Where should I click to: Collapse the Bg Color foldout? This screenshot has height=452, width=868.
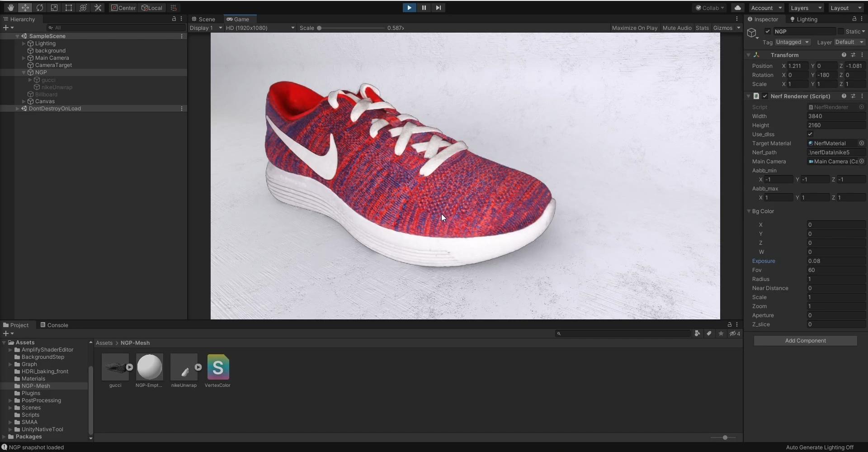pyautogui.click(x=749, y=211)
